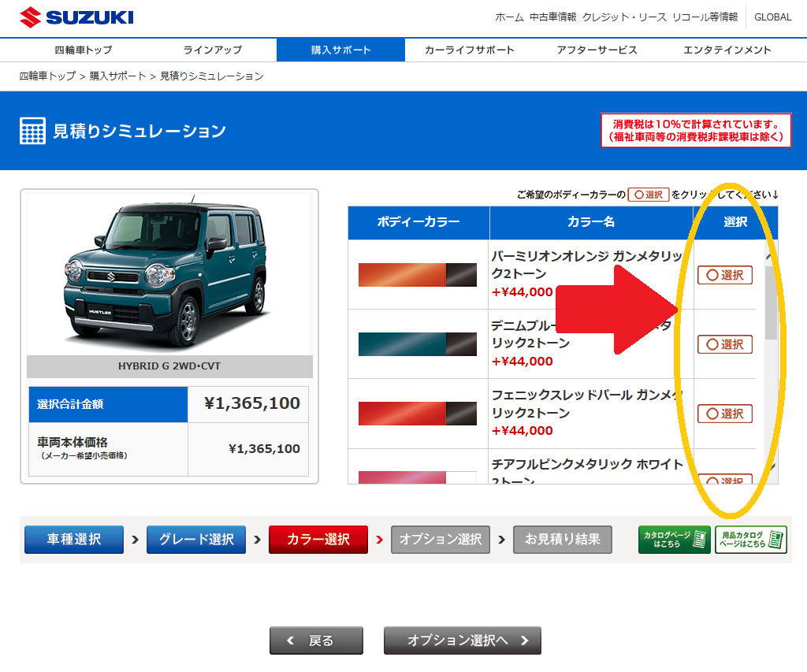Click the カラー名 column header
The image size is (807, 672).
[591, 222]
